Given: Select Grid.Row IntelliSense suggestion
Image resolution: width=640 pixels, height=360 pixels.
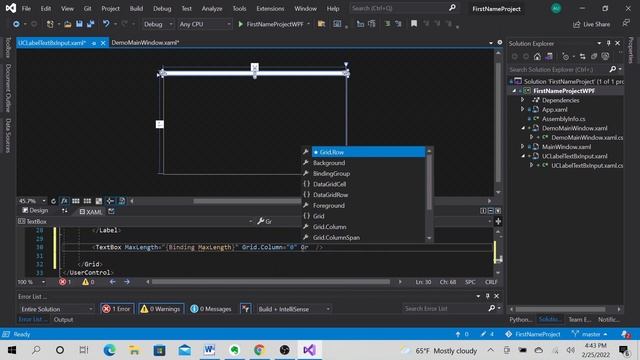Looking at the screenshot, I should coord(369,152).
